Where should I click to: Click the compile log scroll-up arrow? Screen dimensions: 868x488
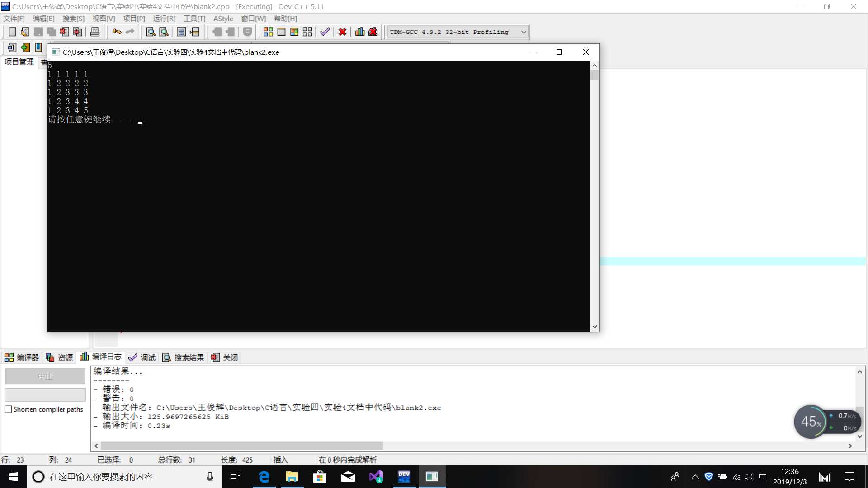[x=860, y=372]
